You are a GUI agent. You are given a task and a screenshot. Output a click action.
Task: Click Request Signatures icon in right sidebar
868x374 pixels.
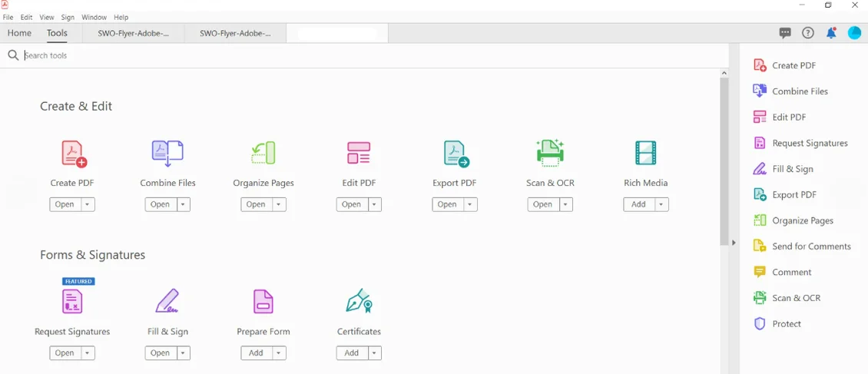coord(760,143)
